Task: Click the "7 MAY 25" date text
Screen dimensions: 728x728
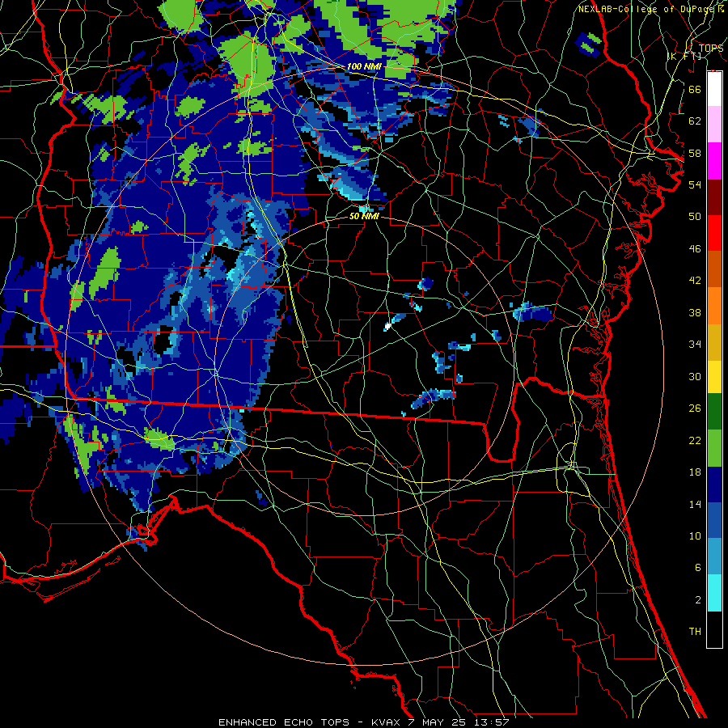Action: click(438, 722)
